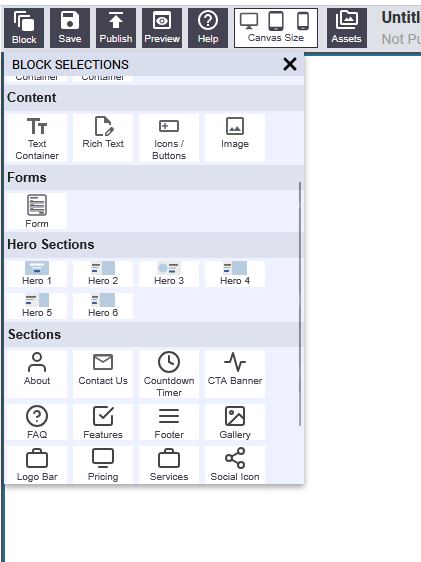421x562 pixels.
Task: Click the block panel vertical scrollbar
Action: pyautogui.click(x=300, y=304)
